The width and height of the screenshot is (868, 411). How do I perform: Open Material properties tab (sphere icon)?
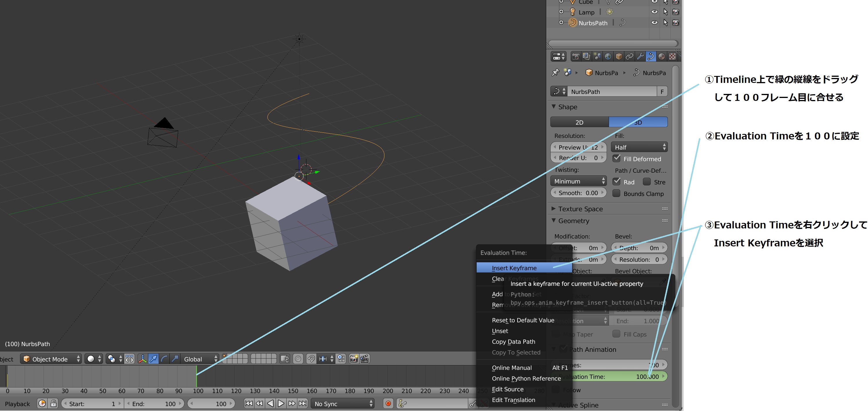click(x=661, y=57)
